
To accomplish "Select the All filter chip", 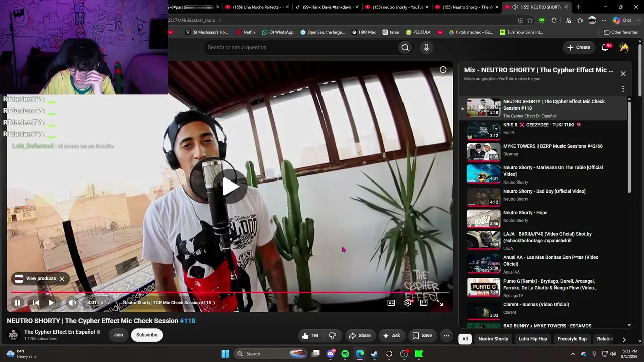I will (x=465, y=339).
